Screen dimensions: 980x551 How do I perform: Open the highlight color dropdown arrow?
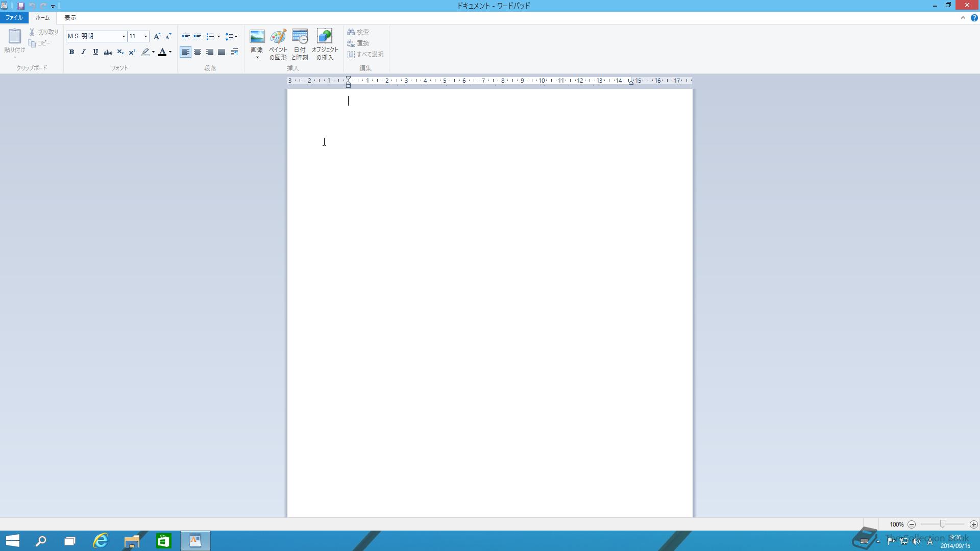point(153,52)
